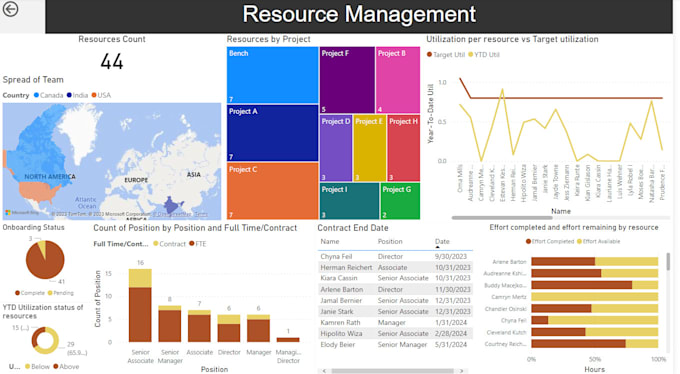680x374 pixels.
Task: Sort table by the Name column header
Action: pos(330,242)
